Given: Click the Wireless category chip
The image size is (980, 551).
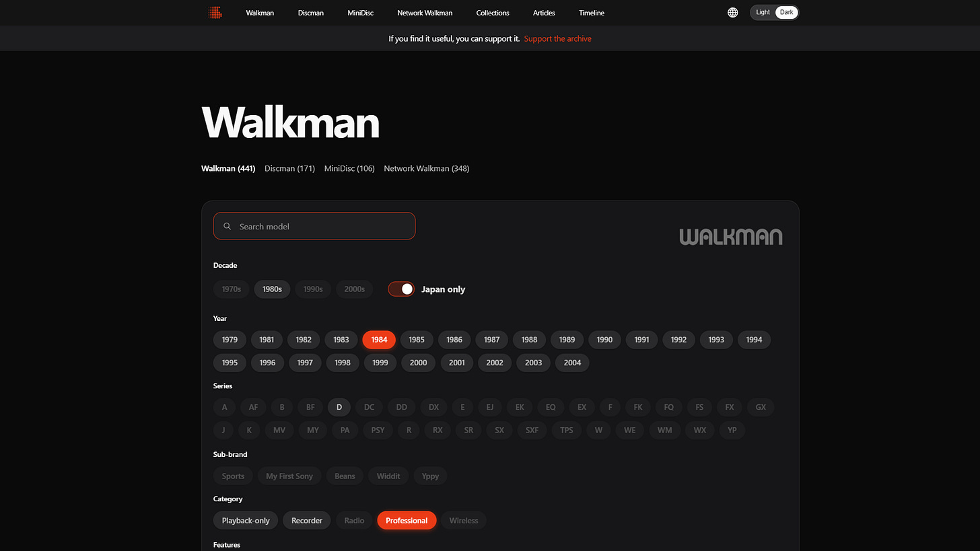Looking at the screenshot, I should click(x=464, y=521).
